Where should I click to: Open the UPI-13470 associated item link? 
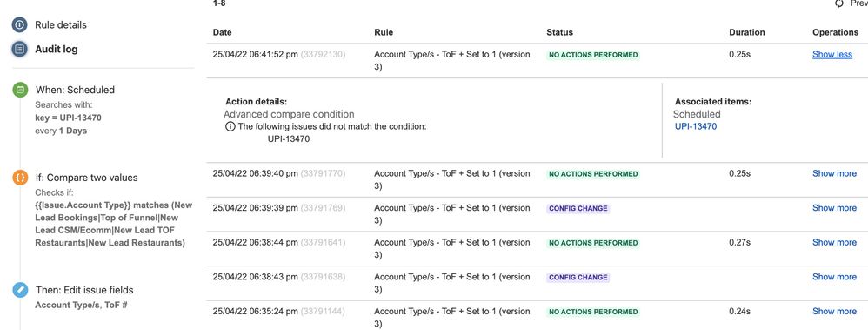tap(696, 126)
